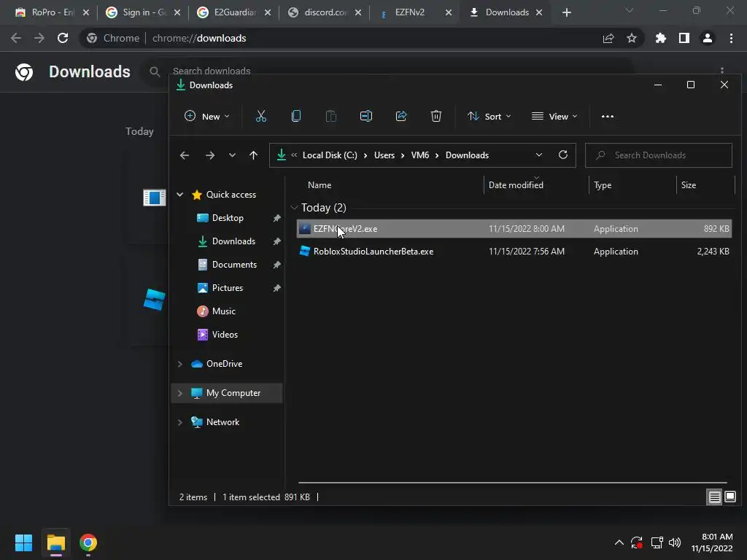The image size is (747, 560).
Task: Go back with Explorer's back arrow
Action: coord(185,155)
